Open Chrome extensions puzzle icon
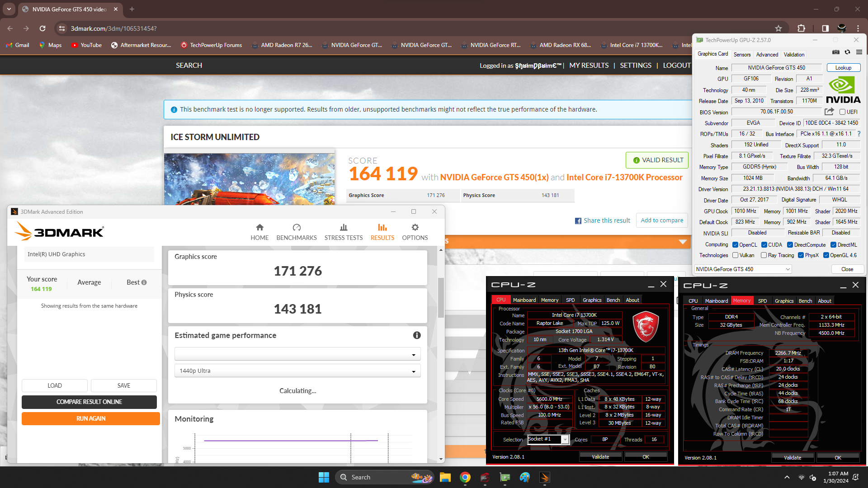The image size is (868, 488). coord(802,28)
